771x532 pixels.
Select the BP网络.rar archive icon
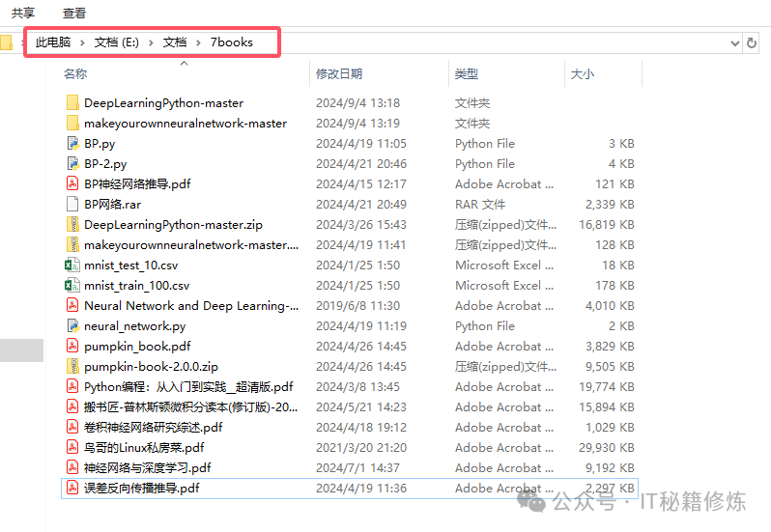[x=72, y=205]
